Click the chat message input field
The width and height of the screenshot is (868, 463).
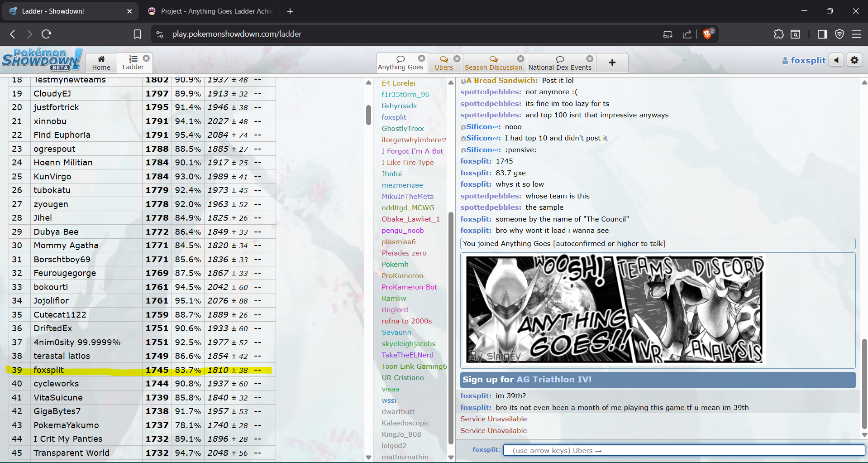click(683, 450)
